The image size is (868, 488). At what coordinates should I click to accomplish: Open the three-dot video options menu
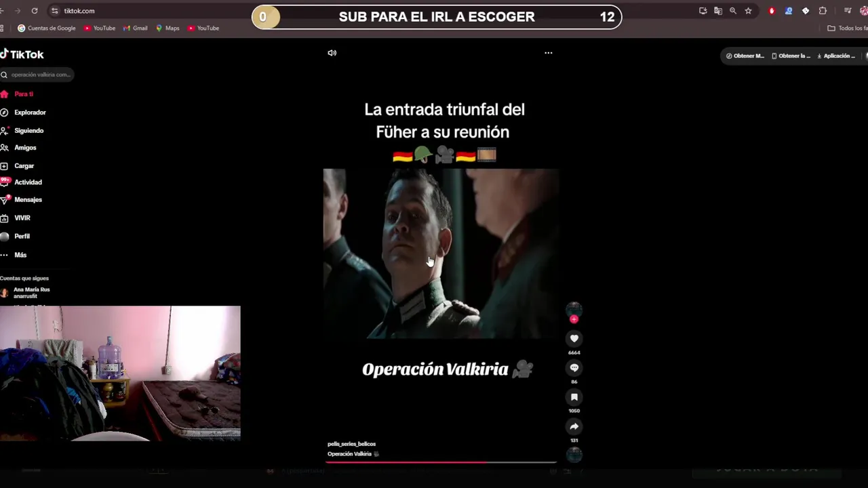pyautogui.click(x=549, y=53)
